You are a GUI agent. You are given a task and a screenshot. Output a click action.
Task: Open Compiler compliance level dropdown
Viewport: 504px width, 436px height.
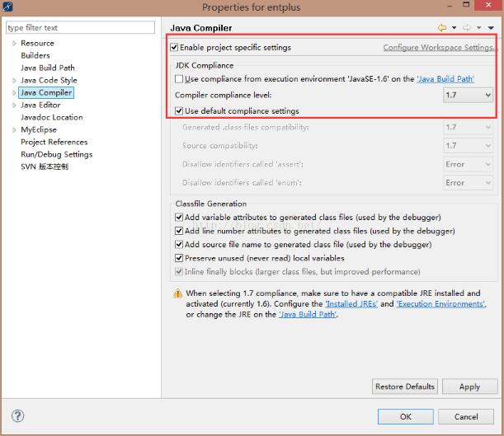point(468,95)
